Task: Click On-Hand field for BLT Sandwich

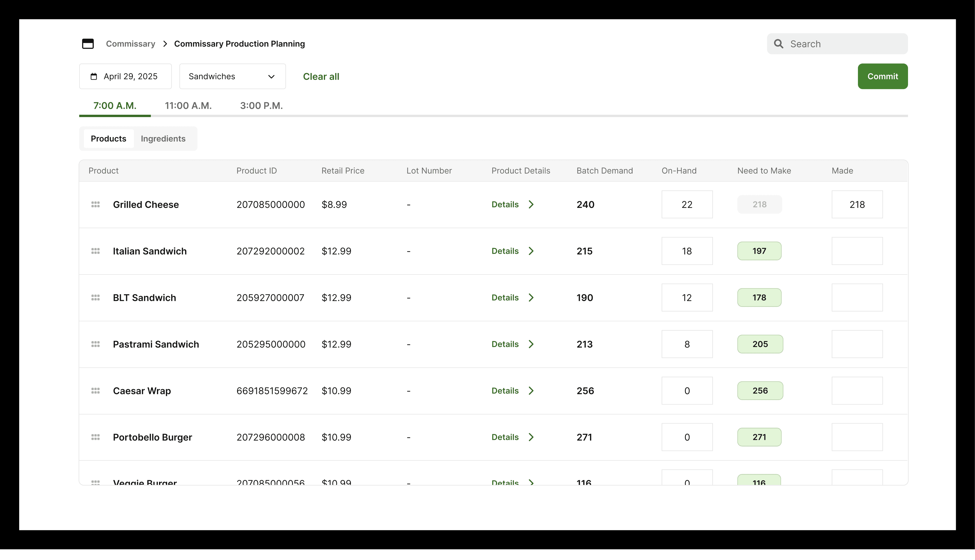Action: pos(687,298)
